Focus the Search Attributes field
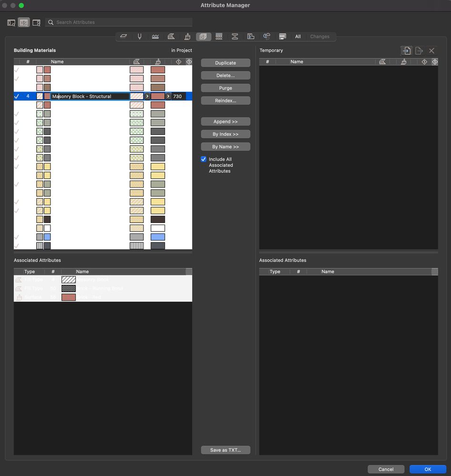The width and height of the screenshot is (451, 476). (119, 22)
